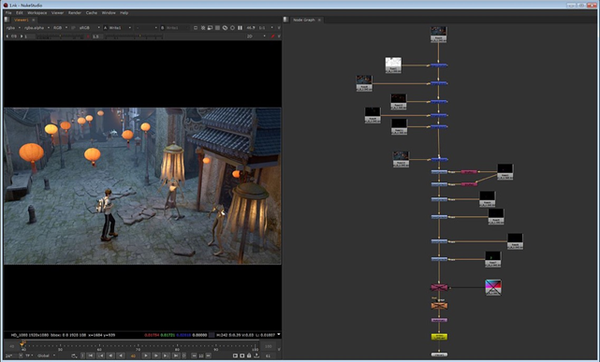
Task: Open the sRGB viewer process dropdown
Action: [89, 28]
